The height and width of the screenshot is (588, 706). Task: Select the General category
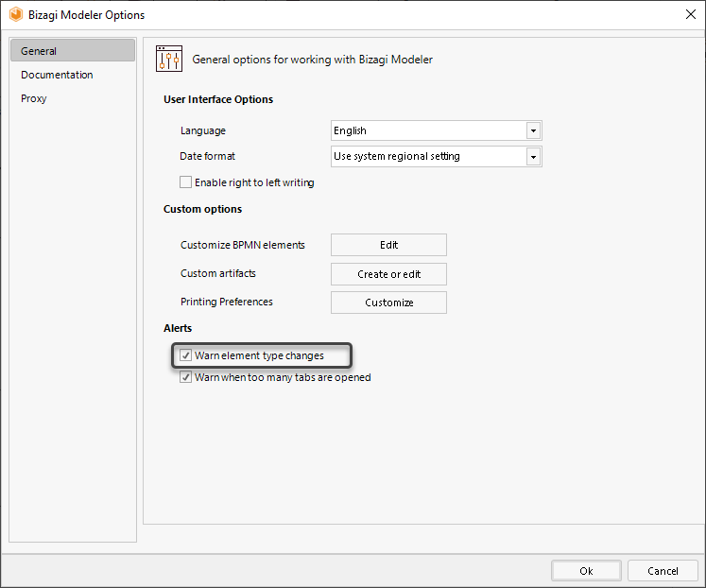click(73, 50)
